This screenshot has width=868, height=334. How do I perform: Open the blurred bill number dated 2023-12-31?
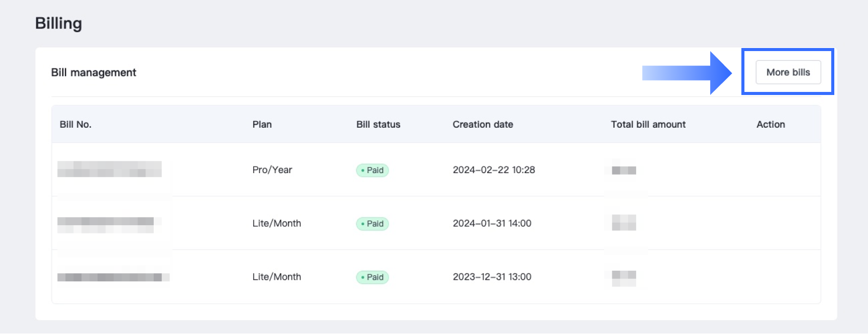(113, 277)
